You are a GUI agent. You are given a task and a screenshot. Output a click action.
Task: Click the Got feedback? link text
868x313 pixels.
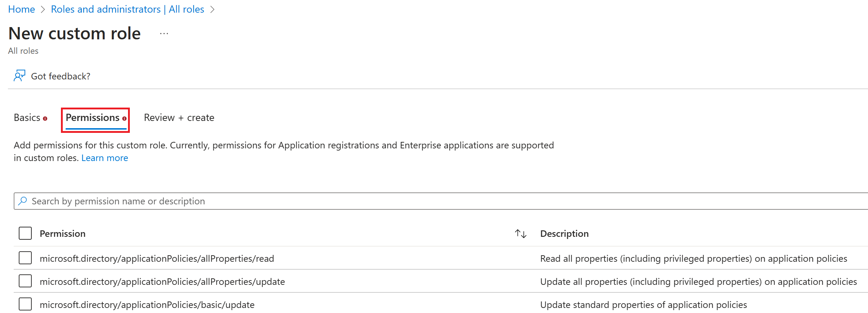click(x=61, y=76)
